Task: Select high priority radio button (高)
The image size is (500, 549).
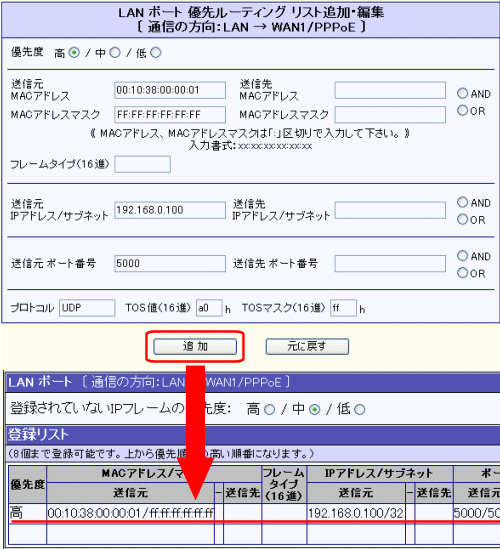Action: (74, 53)
